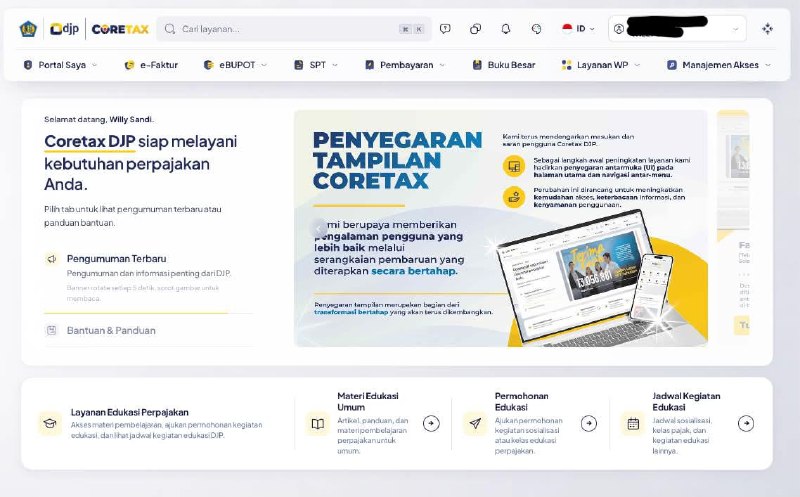Click the Pembayaran icon
The width and height of the screenshot is (800, 497).
(369, 65)
